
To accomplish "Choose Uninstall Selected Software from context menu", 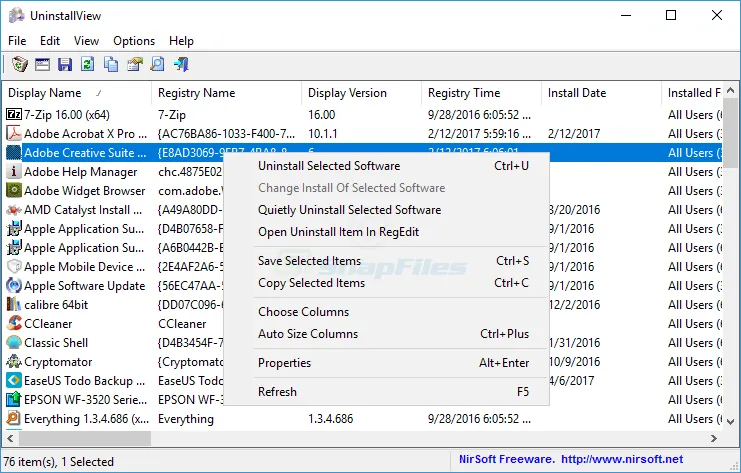I will pos(387,166).
